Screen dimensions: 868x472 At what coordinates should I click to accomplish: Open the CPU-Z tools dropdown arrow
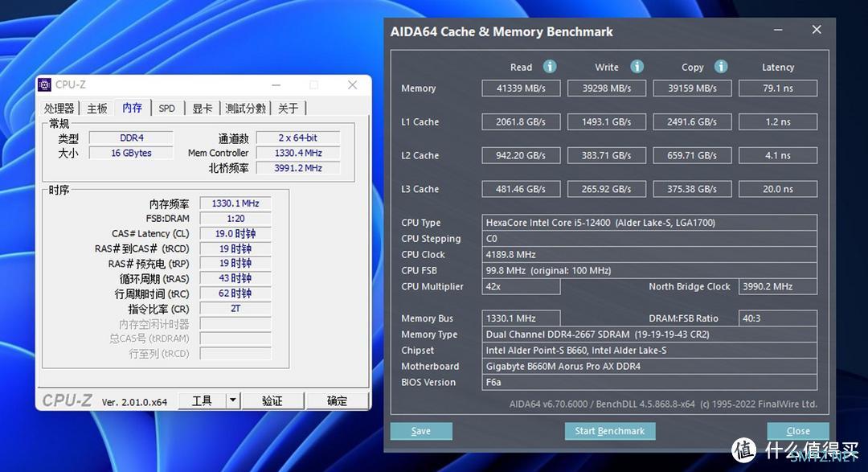click(x=233, y=400)
